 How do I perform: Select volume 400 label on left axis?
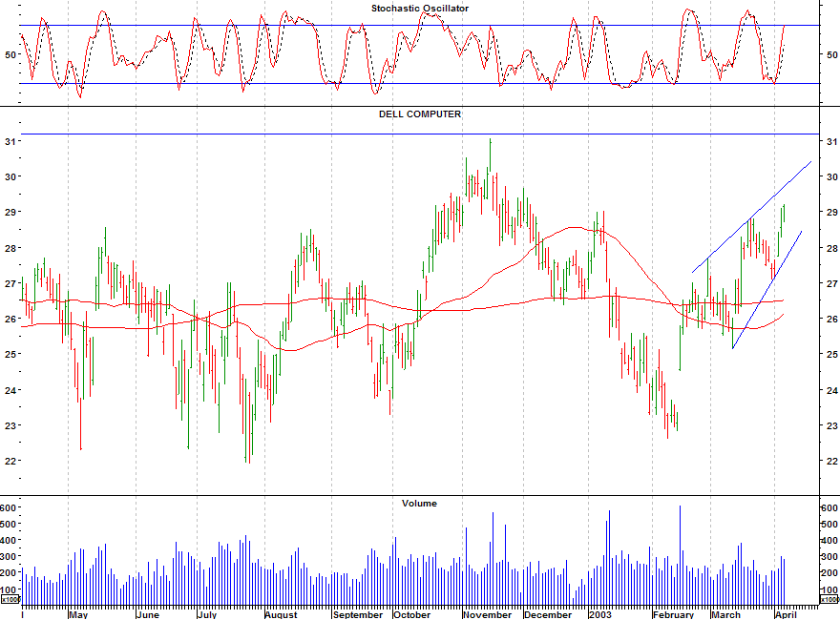click(x=8, y=541)
